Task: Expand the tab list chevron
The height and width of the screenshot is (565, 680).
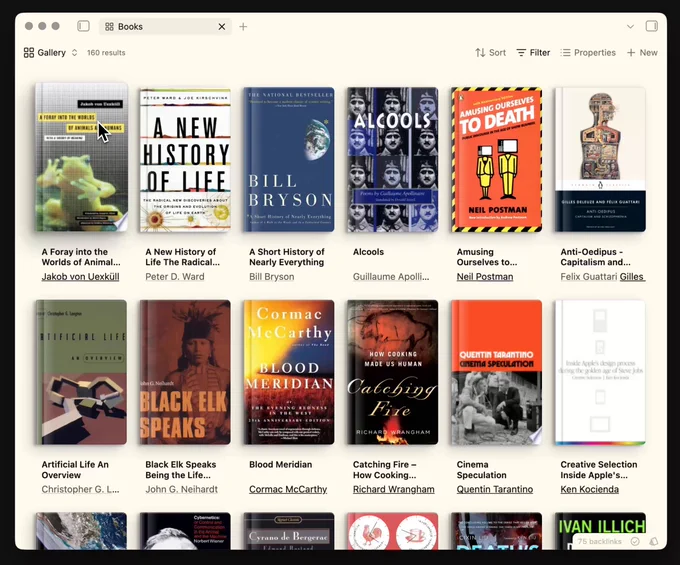Action: click(x=630, y=27)
